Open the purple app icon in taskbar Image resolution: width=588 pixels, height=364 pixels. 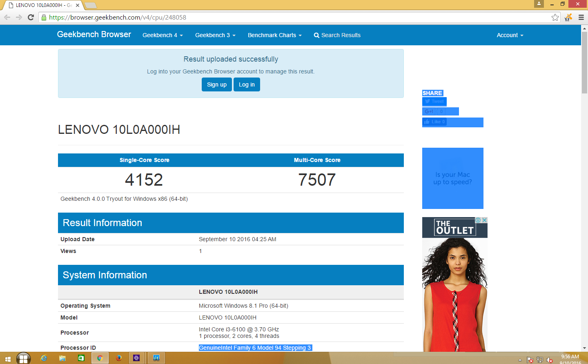(137, 358)
